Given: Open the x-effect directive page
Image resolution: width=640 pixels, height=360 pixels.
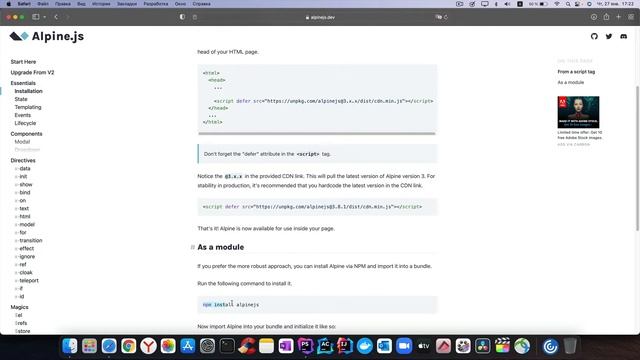Looking at the screenshot, I should tap(24, 248).
